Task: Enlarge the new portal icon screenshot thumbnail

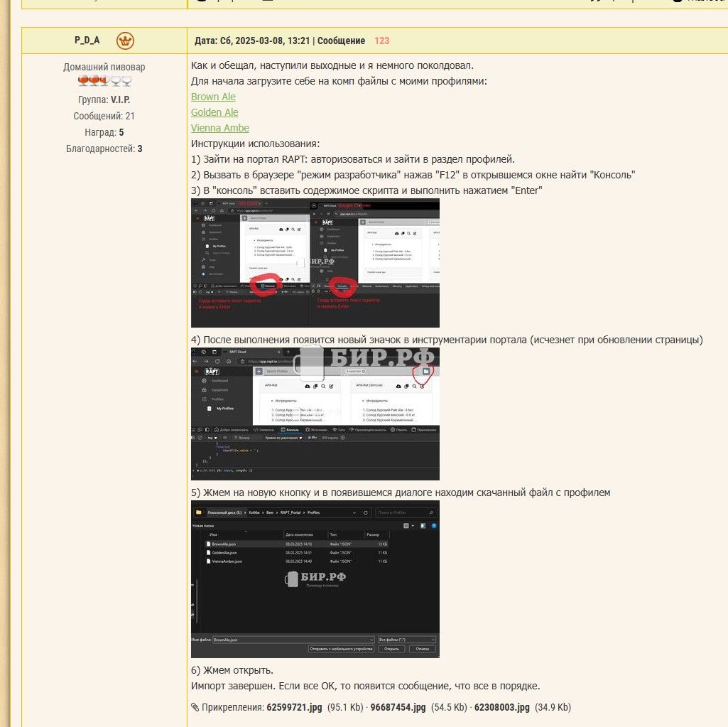Action: [x=315, y=414]
